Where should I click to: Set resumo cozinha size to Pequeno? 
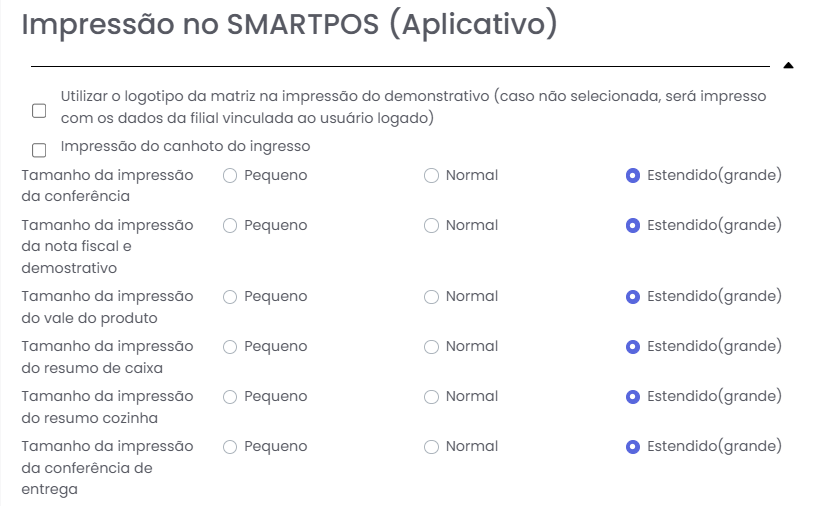point(230,397)
